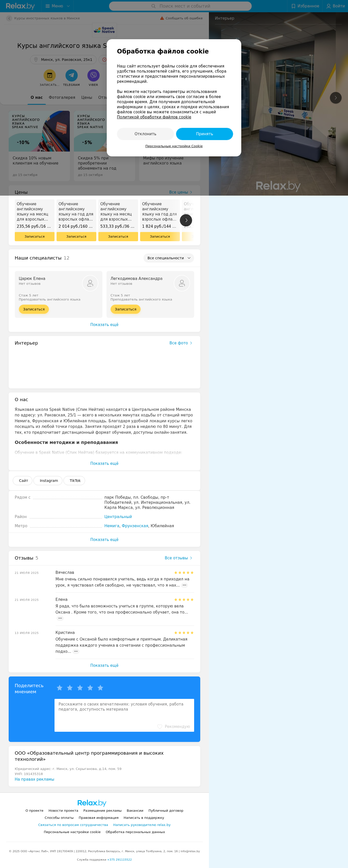The width and height of the screenshot is (348, 868).
Task: Click Записаться under 533,33 руб. price
Action: tap(118, 237)
